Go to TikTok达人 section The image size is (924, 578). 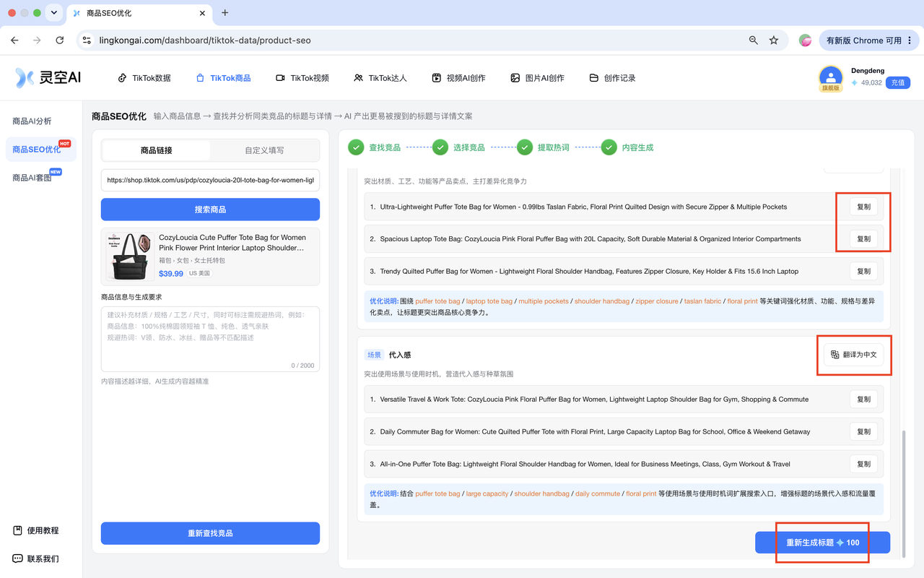tap(380, 78)
